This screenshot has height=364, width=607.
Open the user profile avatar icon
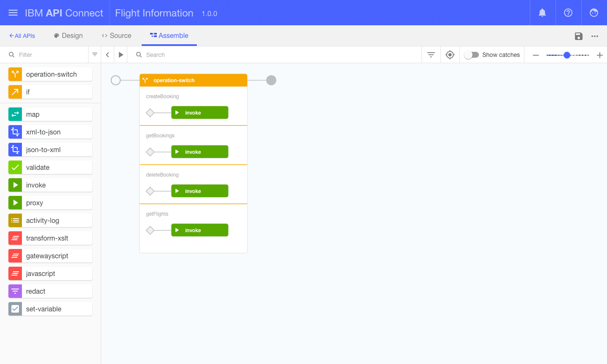(594, 13)
